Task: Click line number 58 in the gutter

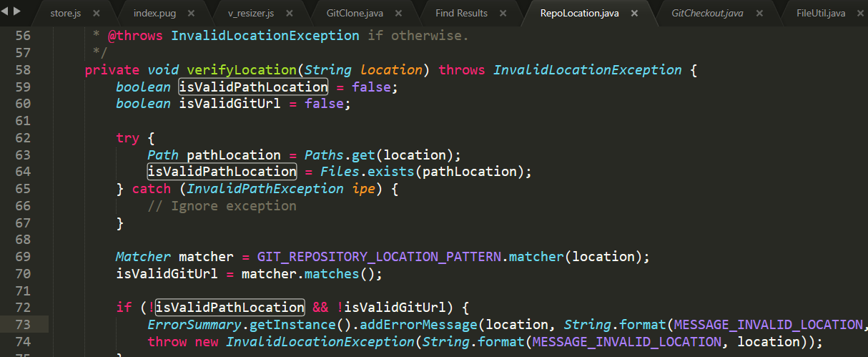Action: click(x=23, y=69)
